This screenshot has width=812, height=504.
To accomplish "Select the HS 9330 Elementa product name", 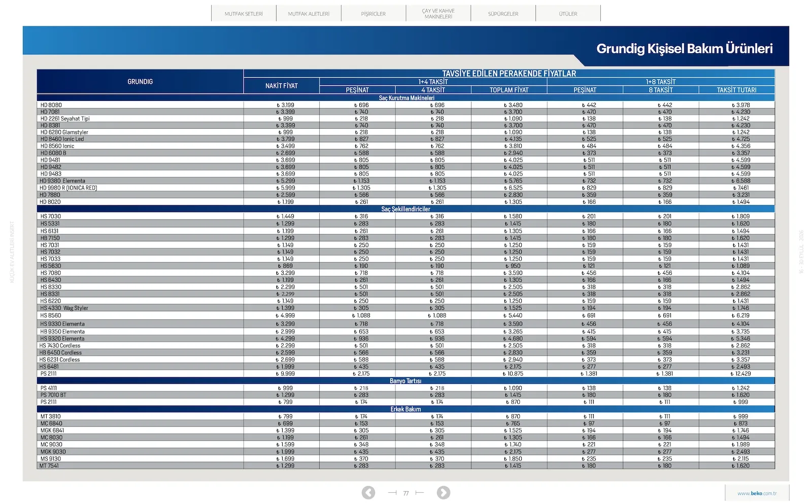I will [x=62, y=324].
